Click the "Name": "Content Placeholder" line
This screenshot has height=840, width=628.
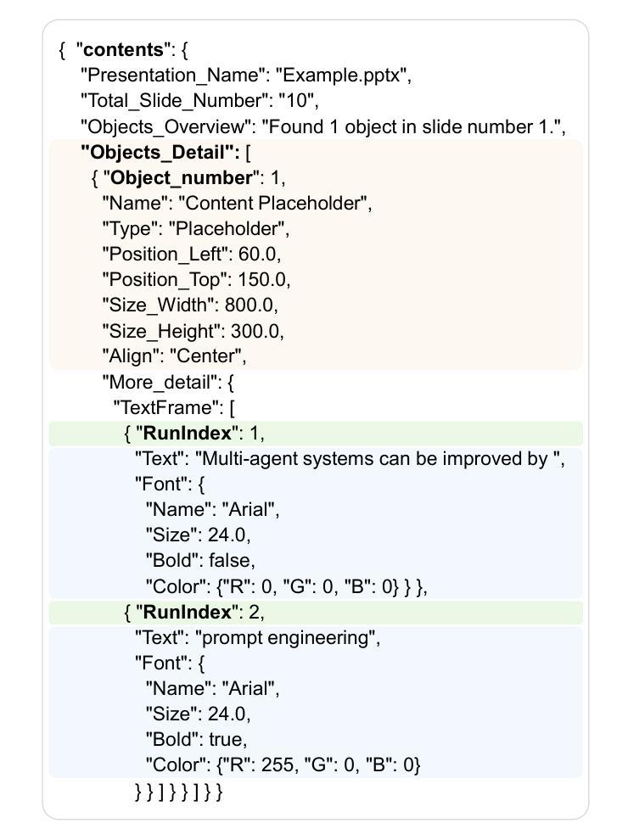click(x=237, y=204)
